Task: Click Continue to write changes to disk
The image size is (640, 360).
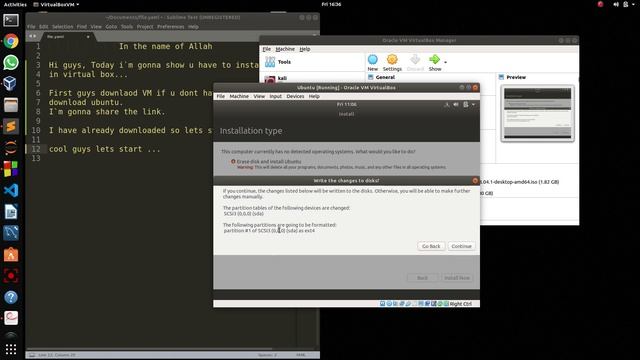Action: point(461,246)
